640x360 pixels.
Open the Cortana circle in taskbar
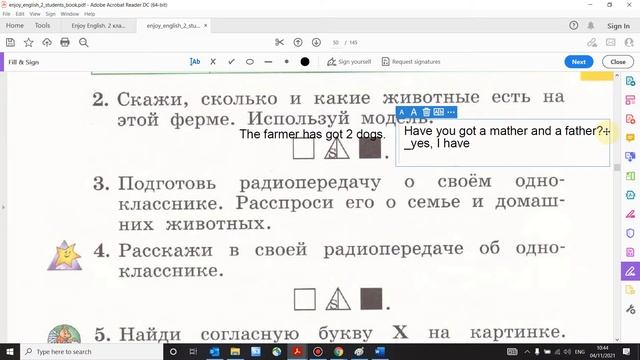pyautogui.click(x=173, y=351)
